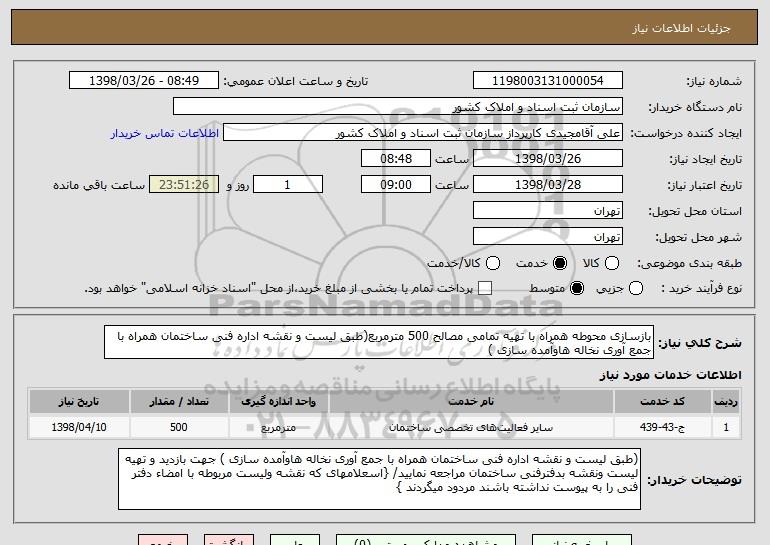
Task: Click the creation time field 08:48
Action: coord(396,159)
